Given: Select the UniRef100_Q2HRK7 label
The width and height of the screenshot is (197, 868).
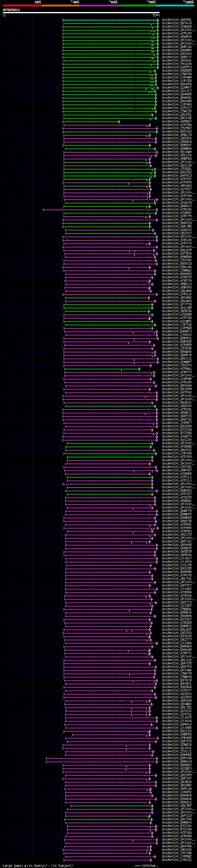Looking at the screenshot, I should 177,88.
